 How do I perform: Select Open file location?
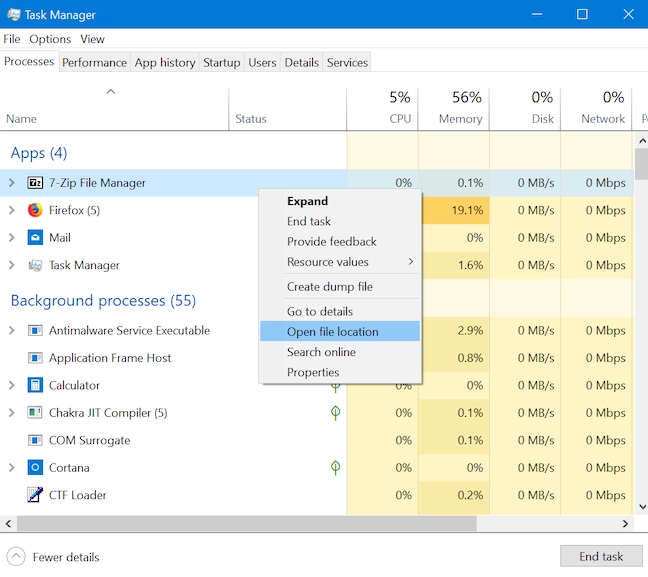click(339, 331)
